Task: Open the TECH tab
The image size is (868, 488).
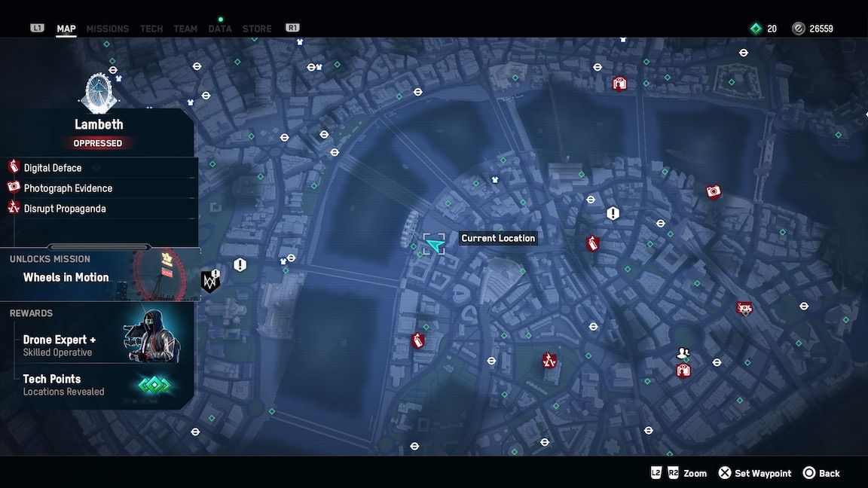Action: point(151,29)
